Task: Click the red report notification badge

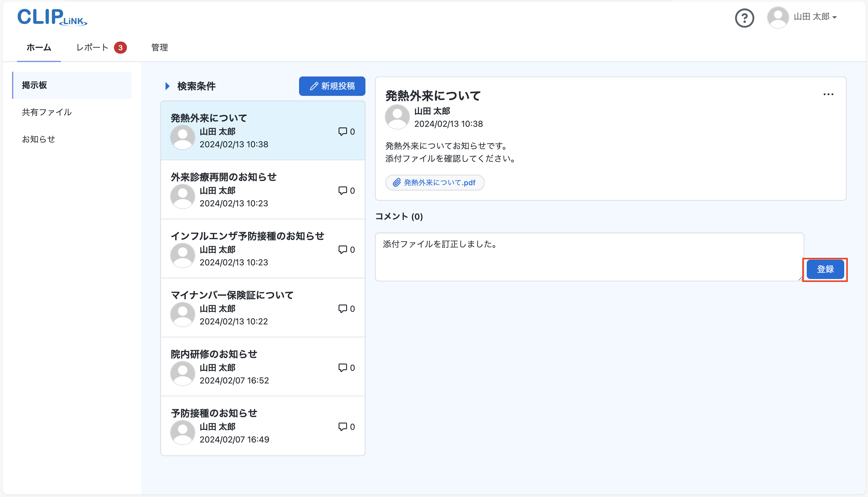Action: coord(120,48)
